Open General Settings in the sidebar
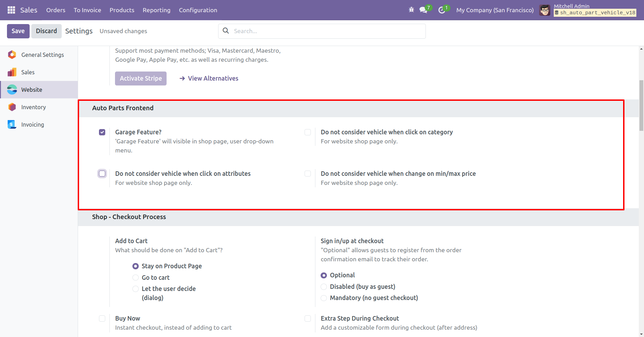Viewport: 644px width, 337px height. [43, 55]
